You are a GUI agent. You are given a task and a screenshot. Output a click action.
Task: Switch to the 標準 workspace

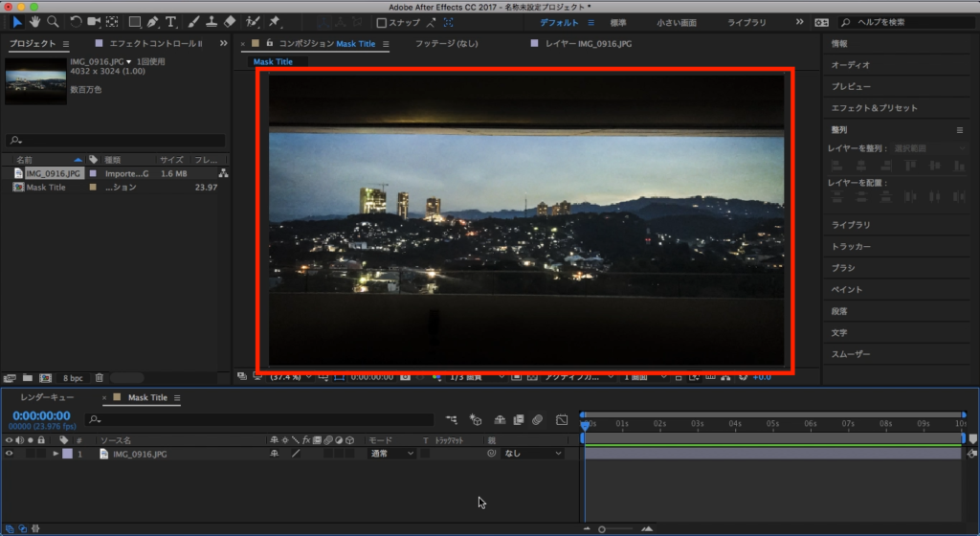point(618,22)
